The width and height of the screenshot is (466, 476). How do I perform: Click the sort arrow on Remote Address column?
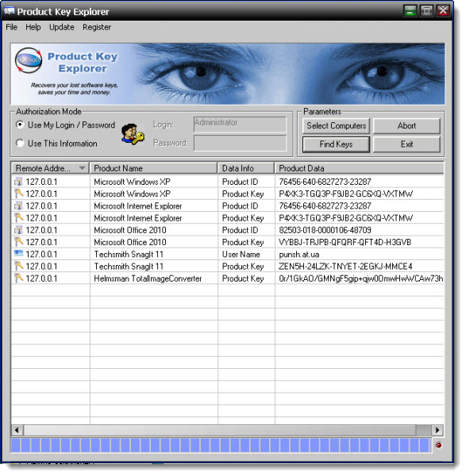pos(82,168)
